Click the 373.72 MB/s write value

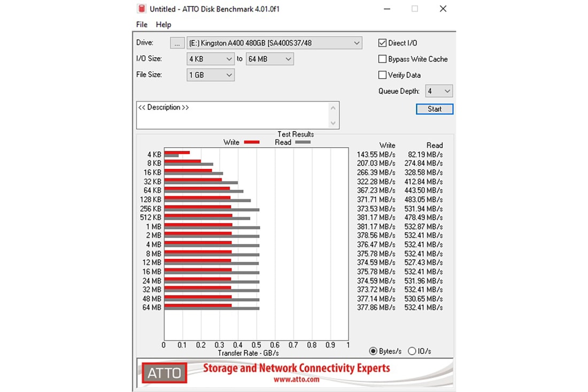[x=376, y=290]
